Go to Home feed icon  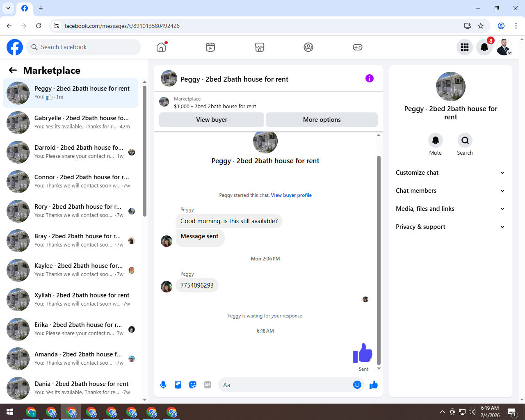click(161, 47)
